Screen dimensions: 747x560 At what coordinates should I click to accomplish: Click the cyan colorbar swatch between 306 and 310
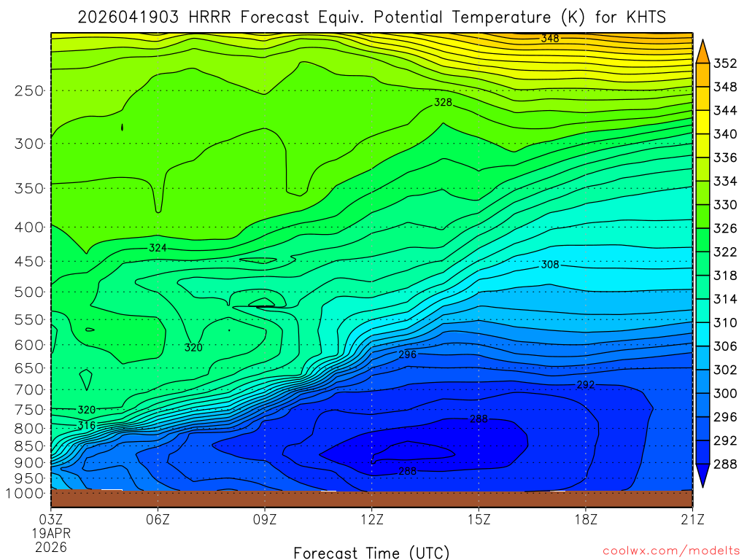pos(703,335)
